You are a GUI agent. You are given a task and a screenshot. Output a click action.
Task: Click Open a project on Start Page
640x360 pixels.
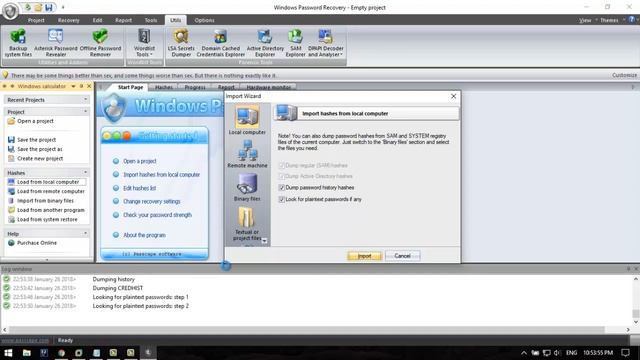click(140, 161)
